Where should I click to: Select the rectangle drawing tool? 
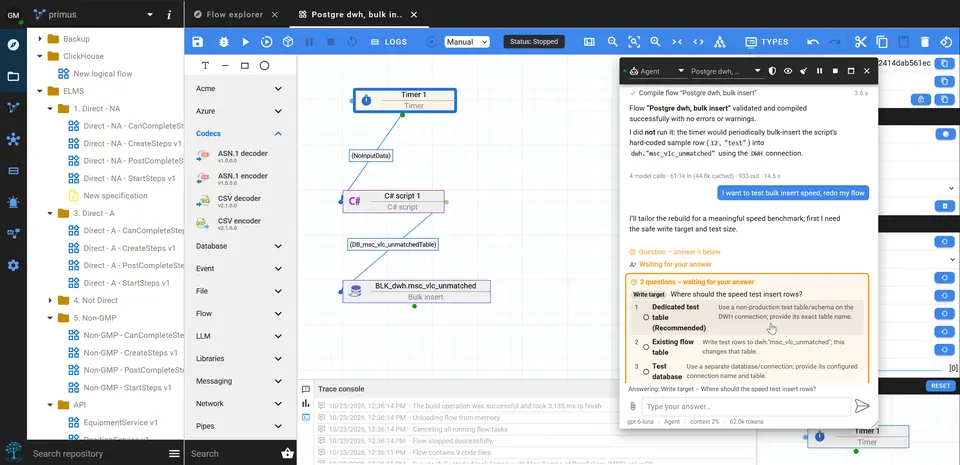click(x=244, y=65)
